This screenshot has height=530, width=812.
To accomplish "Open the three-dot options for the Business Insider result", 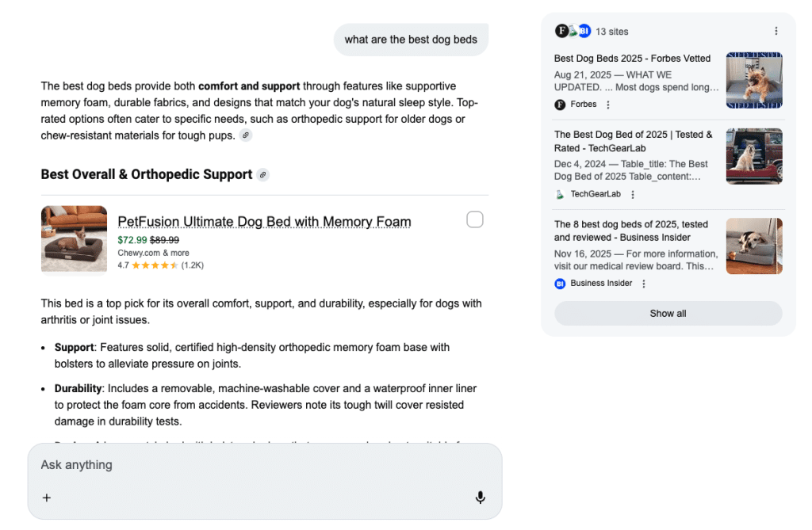I will tap(643, 283).
